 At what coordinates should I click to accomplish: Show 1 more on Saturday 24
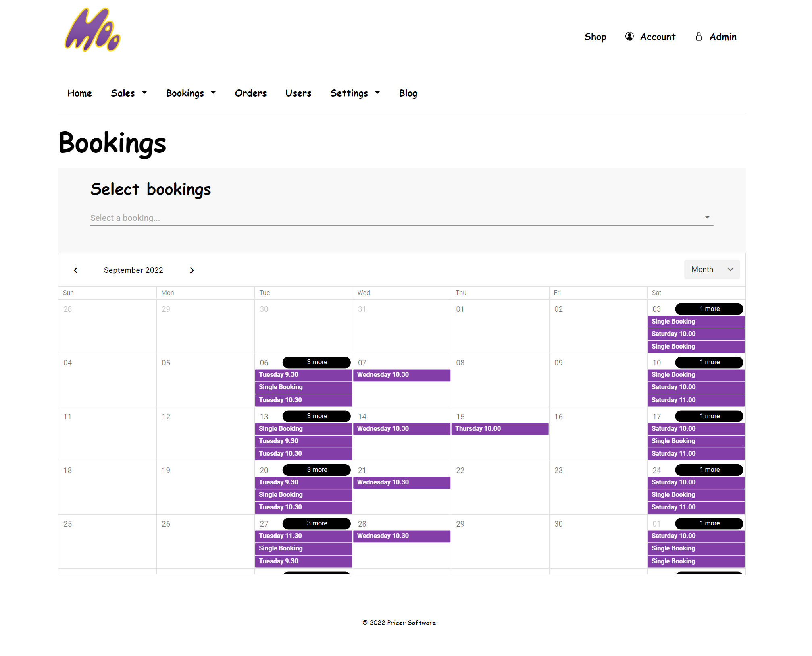tap(709, 470)
